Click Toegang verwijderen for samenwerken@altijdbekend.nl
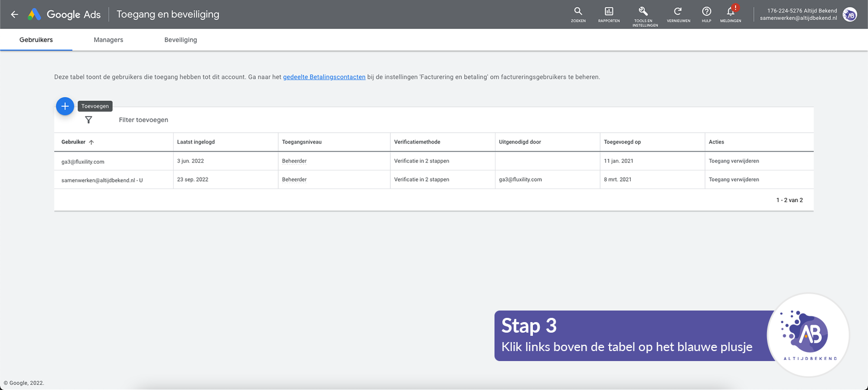 point(733,179)
